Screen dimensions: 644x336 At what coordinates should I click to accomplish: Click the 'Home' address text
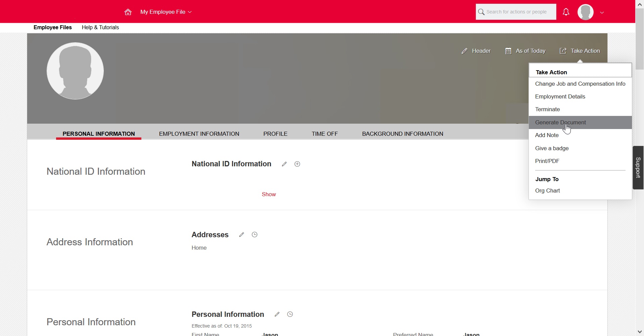coord(199,248)
